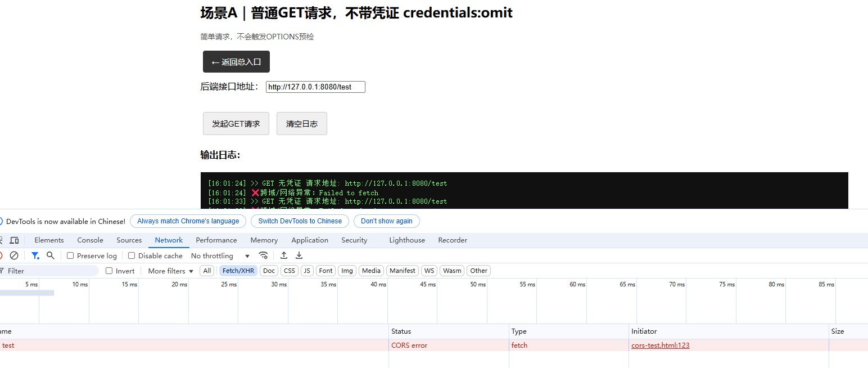The image size is (868, 368).
Task: Filter requests by CSS type
Action: [290, 271]
